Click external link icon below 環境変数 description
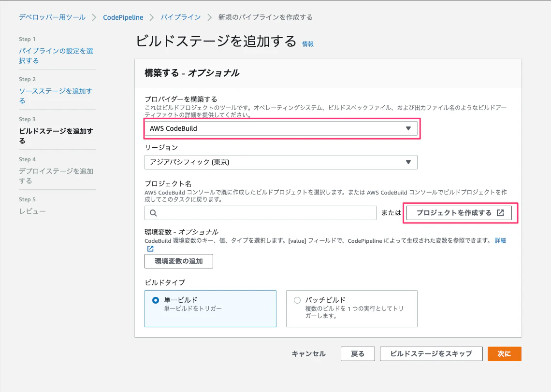The image size is (551, 392). tap(150, 249)
